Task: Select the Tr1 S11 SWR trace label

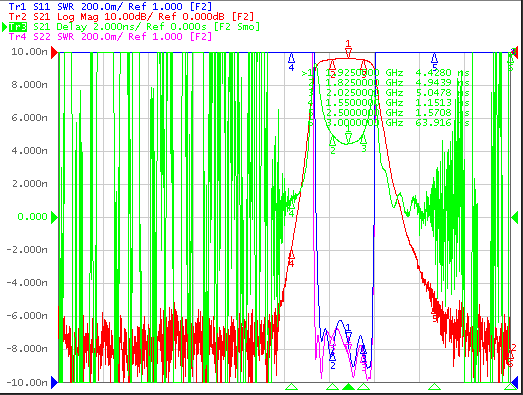Action: (x=110, y=6)
